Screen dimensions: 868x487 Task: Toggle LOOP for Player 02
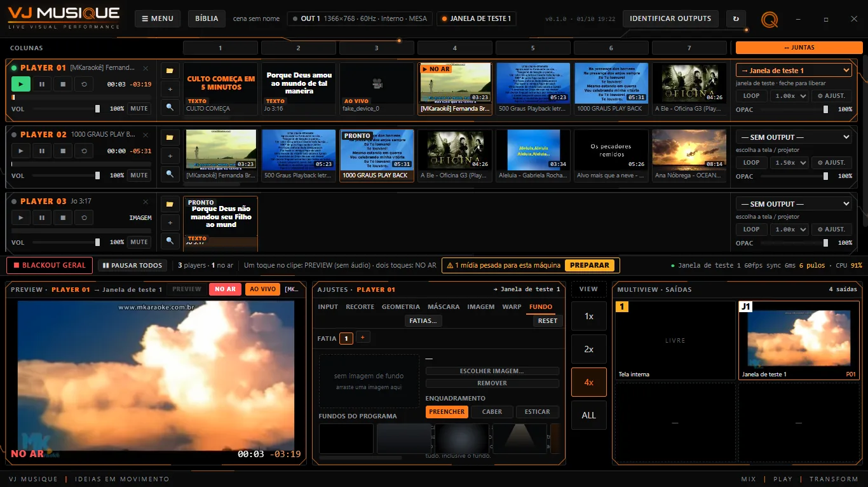[x=752, y=163]
